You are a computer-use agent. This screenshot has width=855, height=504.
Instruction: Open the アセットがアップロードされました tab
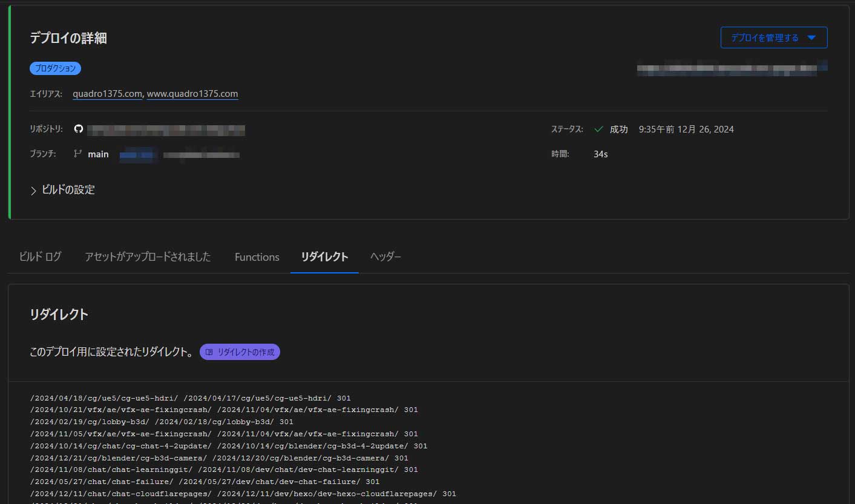148,257
